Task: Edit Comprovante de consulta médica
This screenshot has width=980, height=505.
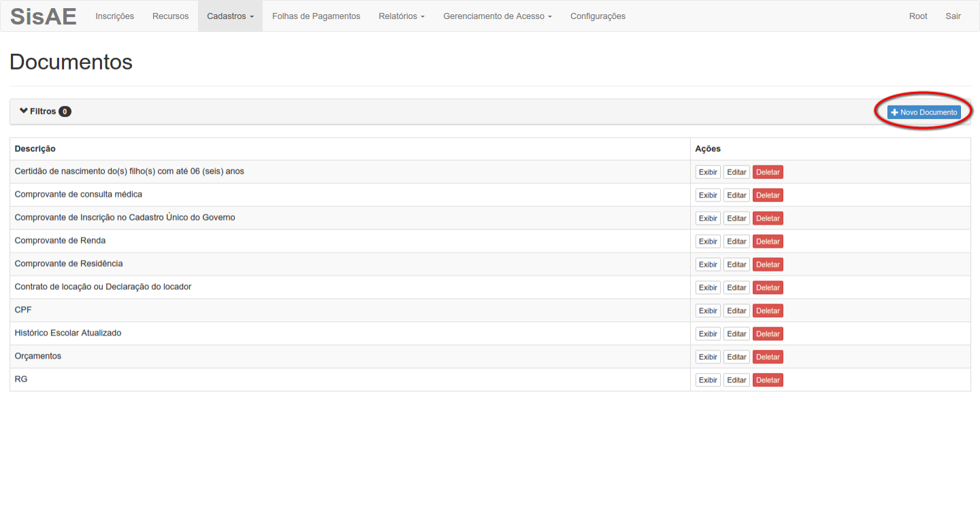Action: pos(736,195)
